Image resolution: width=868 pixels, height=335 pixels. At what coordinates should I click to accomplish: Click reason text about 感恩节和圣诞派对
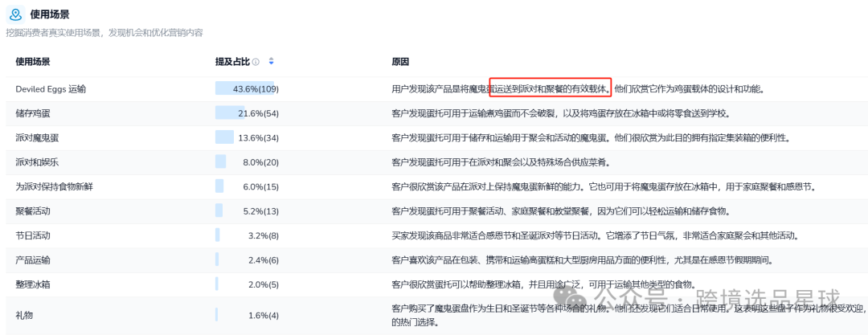pos(596,235)
